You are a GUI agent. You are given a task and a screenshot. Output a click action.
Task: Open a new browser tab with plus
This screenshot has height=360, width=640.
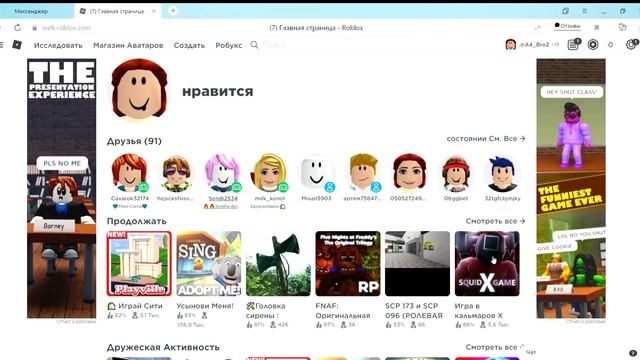173,11
